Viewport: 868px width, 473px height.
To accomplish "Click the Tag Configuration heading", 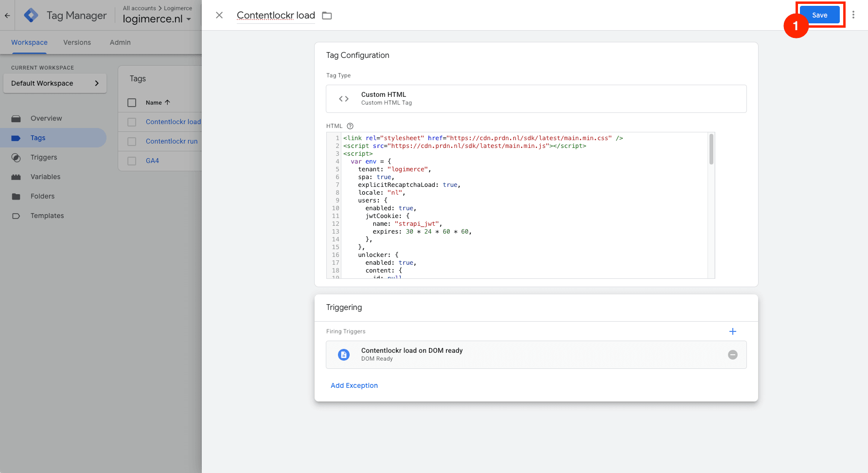I will 357,55.
